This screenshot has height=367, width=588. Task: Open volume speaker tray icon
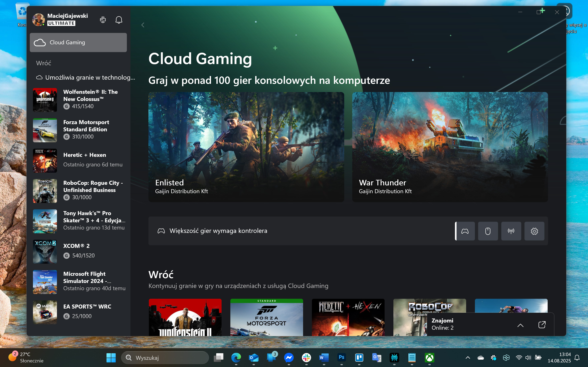tap(528, 358)
